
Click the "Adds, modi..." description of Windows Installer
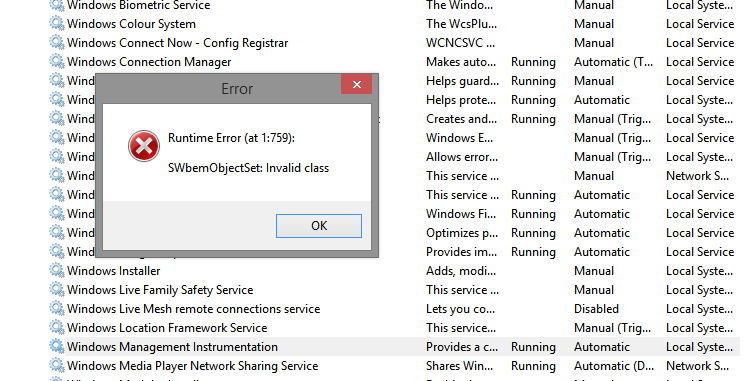[x=461, y=271]
